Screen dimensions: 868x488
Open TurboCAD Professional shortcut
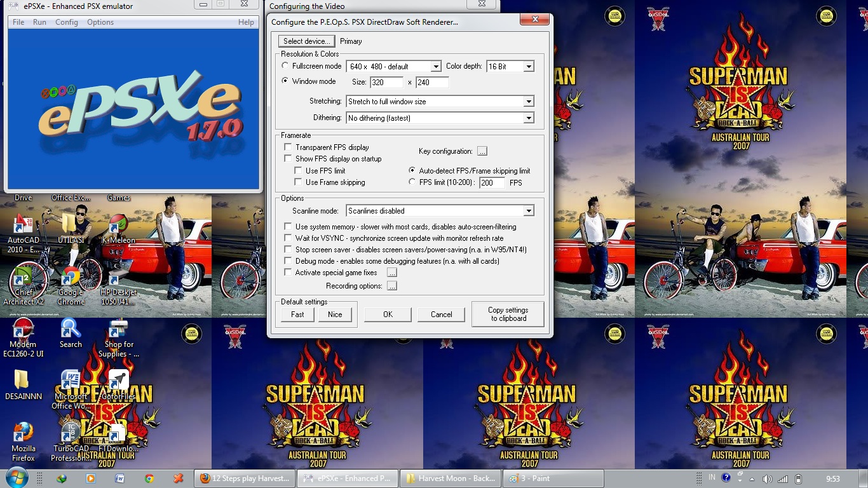click(71, 442)
